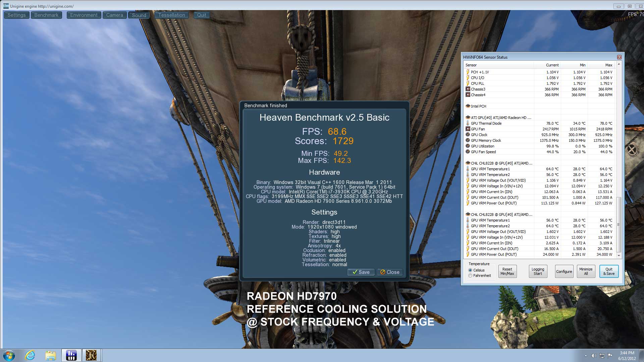This screenshot has width=644, height=362.
Task: Click Minimize All in HWiNFO64
Action: click(x=586, y=271)
